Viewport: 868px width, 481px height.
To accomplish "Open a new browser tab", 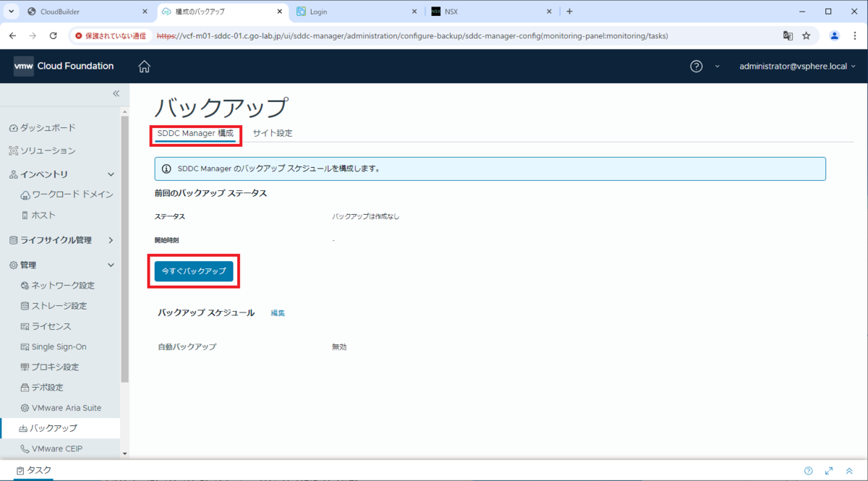I will [x=569, y=12].
